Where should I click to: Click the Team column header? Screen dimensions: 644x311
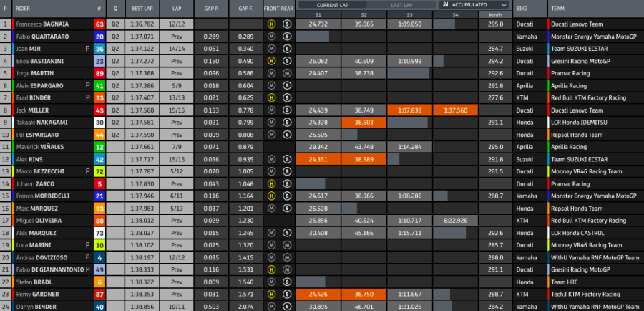tap(558, 9)
